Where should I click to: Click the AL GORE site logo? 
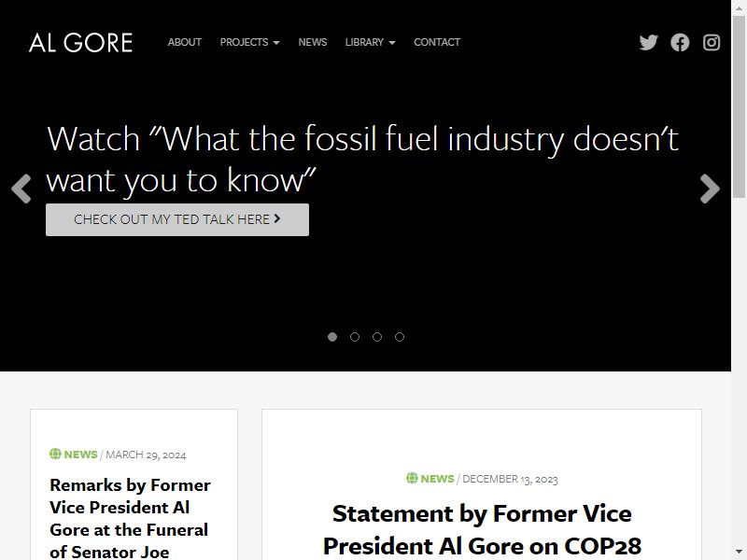point(80,42)
